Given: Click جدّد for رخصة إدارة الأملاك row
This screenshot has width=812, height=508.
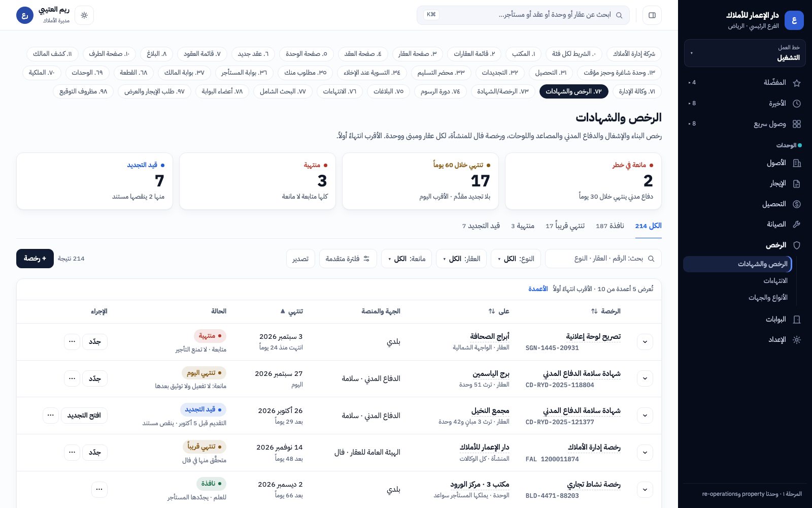Looking at the screenshot, I should point(95,452).
